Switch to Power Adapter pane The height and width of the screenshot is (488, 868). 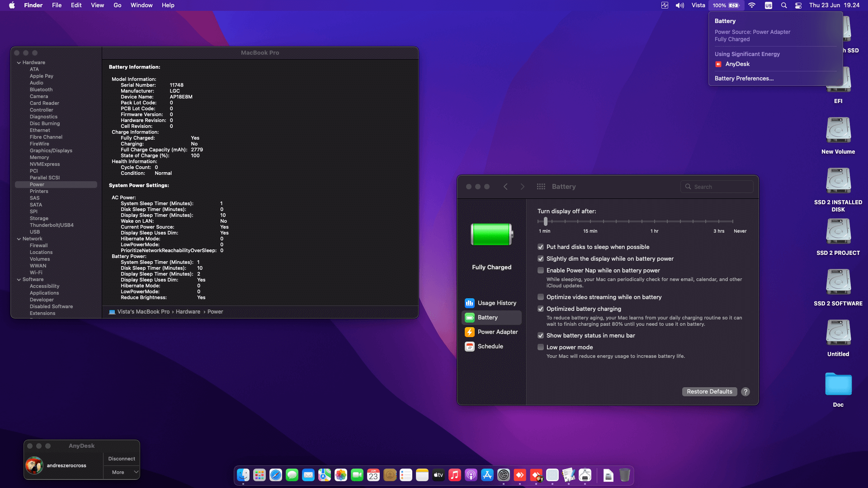pos(491,332)
